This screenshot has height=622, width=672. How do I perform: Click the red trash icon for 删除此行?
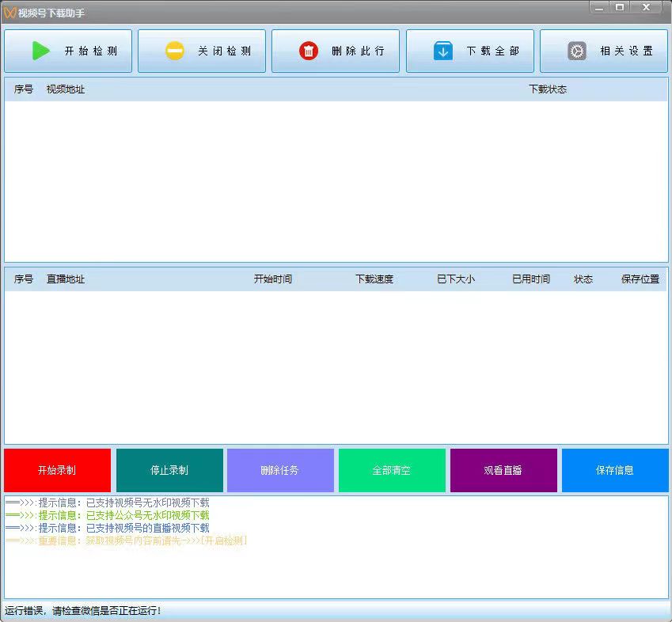point(309,51)
